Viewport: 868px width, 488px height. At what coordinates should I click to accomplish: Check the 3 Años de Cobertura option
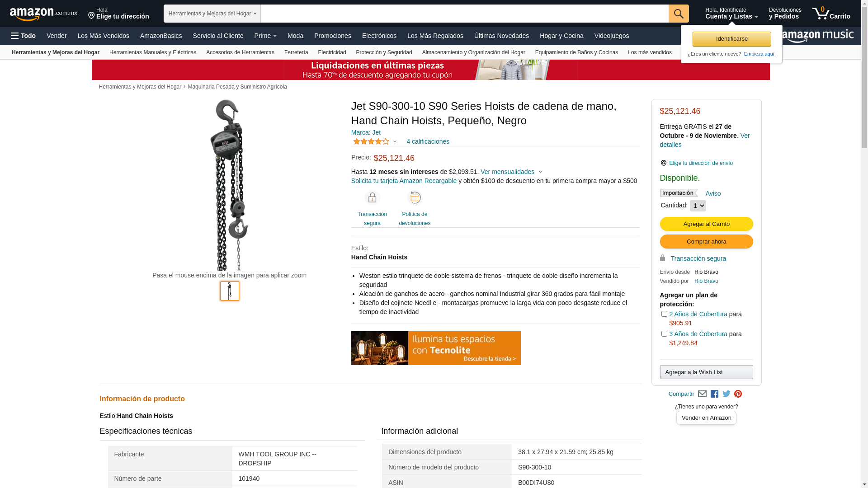[x=664, y=333]
